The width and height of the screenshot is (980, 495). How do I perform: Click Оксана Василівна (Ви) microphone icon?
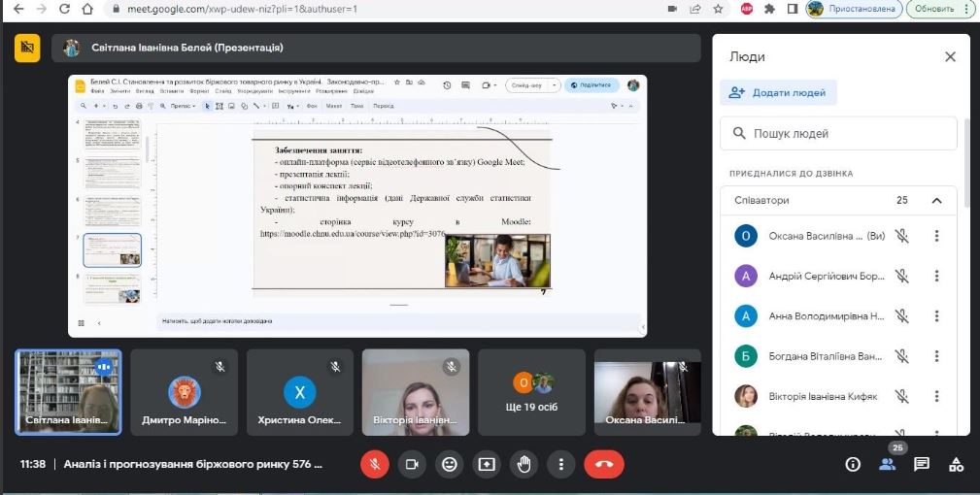(901, 236)
